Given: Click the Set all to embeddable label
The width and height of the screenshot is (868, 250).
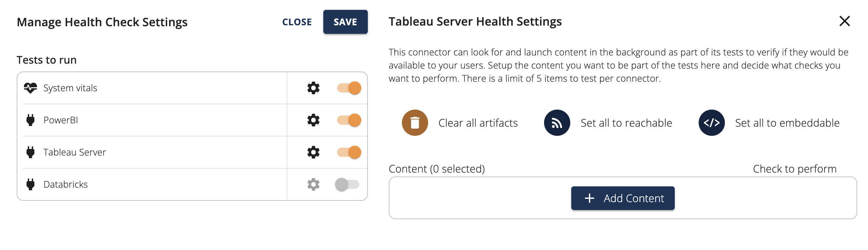Looking at the screenshot, I should [787, 123].
